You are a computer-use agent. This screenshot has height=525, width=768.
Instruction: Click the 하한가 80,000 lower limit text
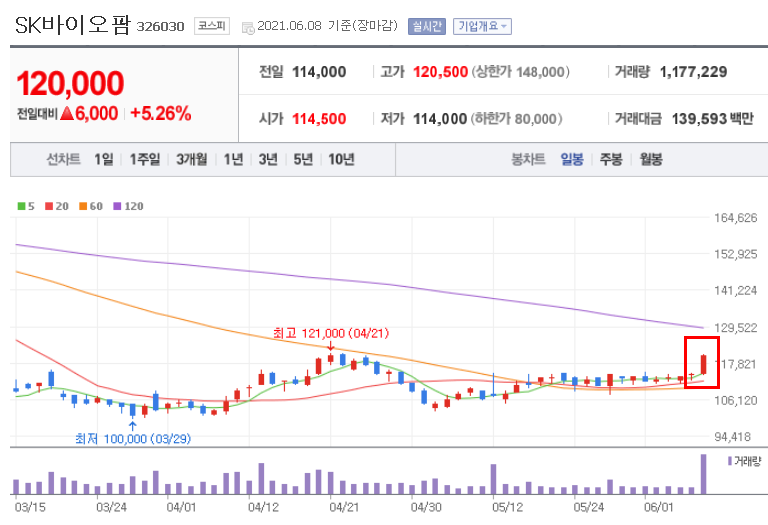tap(516, 119)
